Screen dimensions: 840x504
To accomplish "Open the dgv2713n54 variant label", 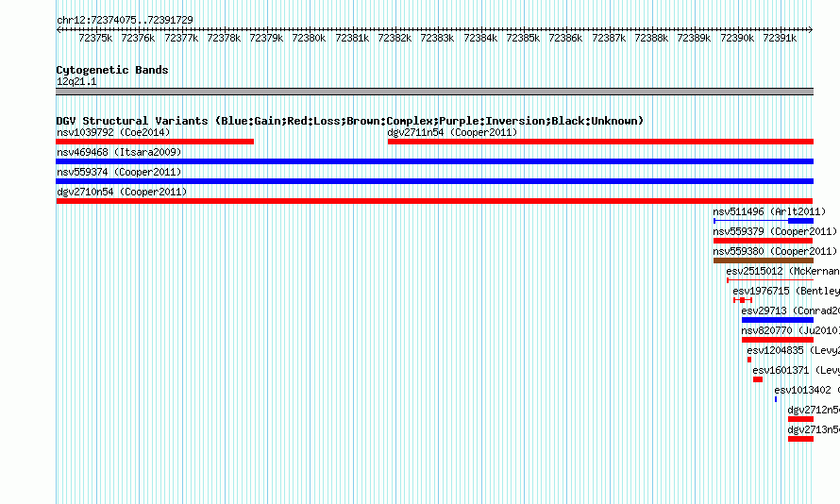I will pos(814,429).
